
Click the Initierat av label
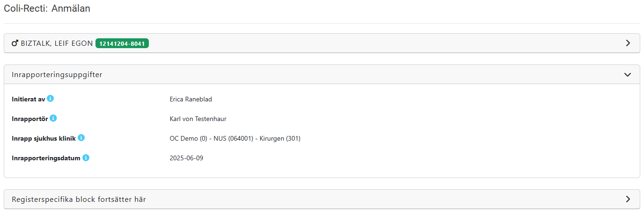(28, 99)
